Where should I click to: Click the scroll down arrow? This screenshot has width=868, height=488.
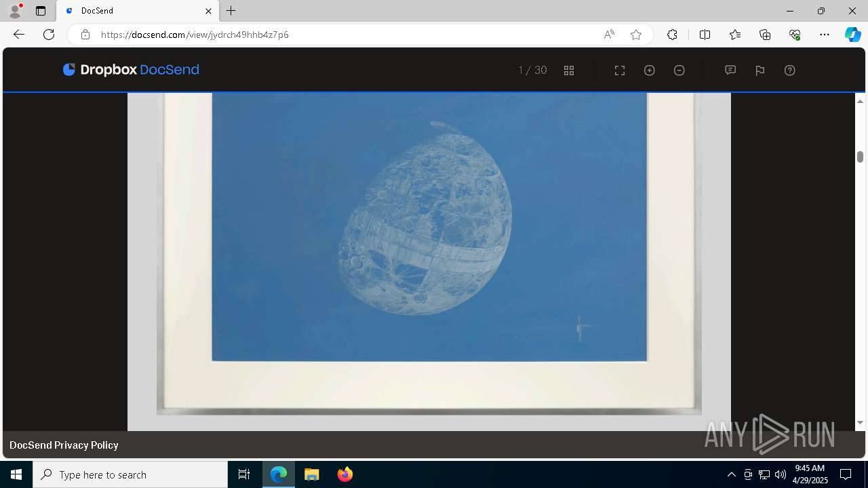click(860, 423)
